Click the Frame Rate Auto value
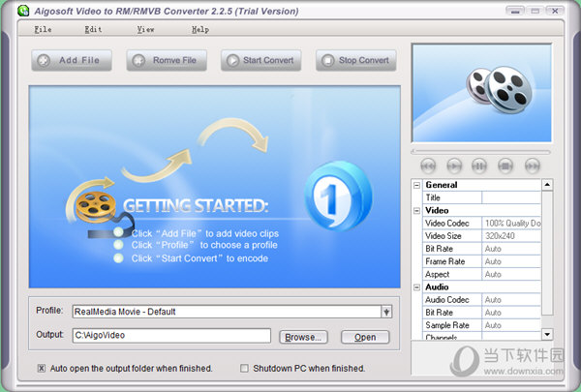The image size is (581, 392). 511,261
